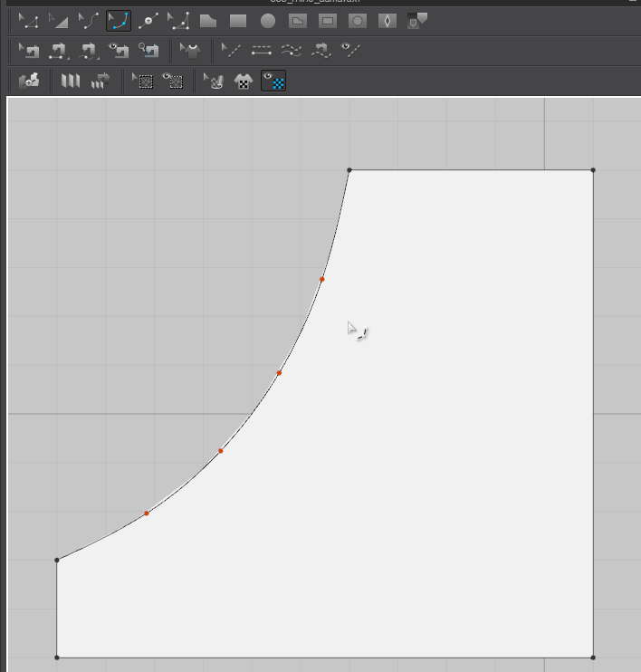Select the Edit Curvature tool
This screenshot has height=672, width=641.
tap(89, 21)
